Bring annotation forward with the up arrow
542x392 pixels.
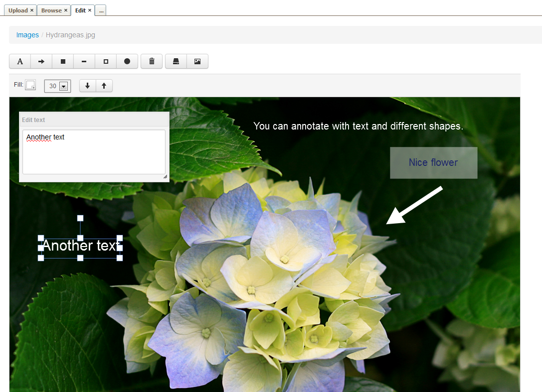point(104,85)
